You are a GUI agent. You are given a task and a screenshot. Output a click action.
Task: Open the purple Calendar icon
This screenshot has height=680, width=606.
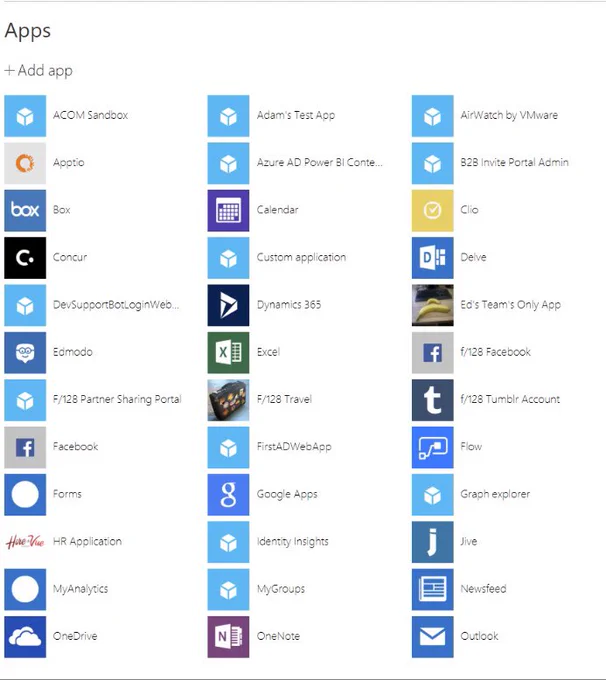(x=228, y=210)
